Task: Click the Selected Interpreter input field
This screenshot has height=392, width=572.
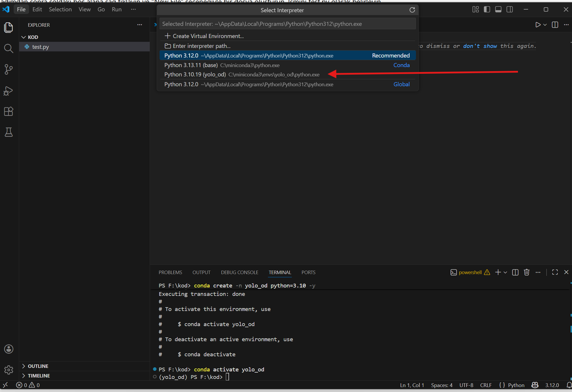Action: (x=287, y=24)
